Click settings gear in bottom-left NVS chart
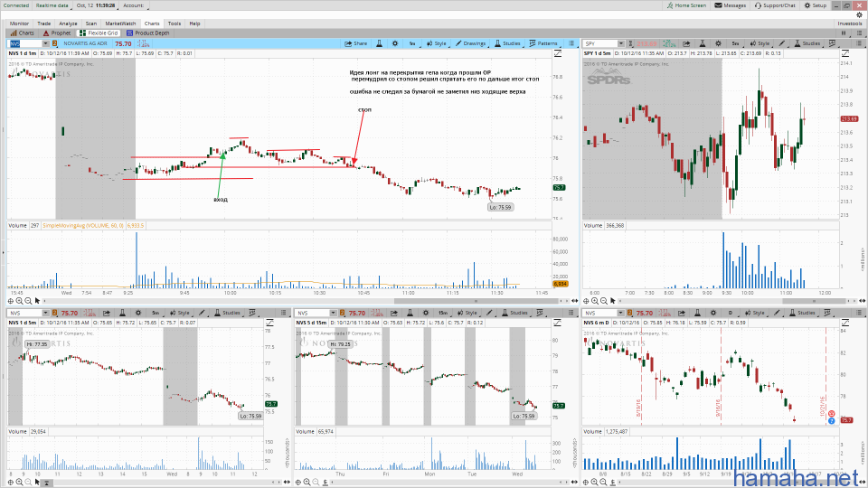This screenshot has width=868, height=488. 138,313
